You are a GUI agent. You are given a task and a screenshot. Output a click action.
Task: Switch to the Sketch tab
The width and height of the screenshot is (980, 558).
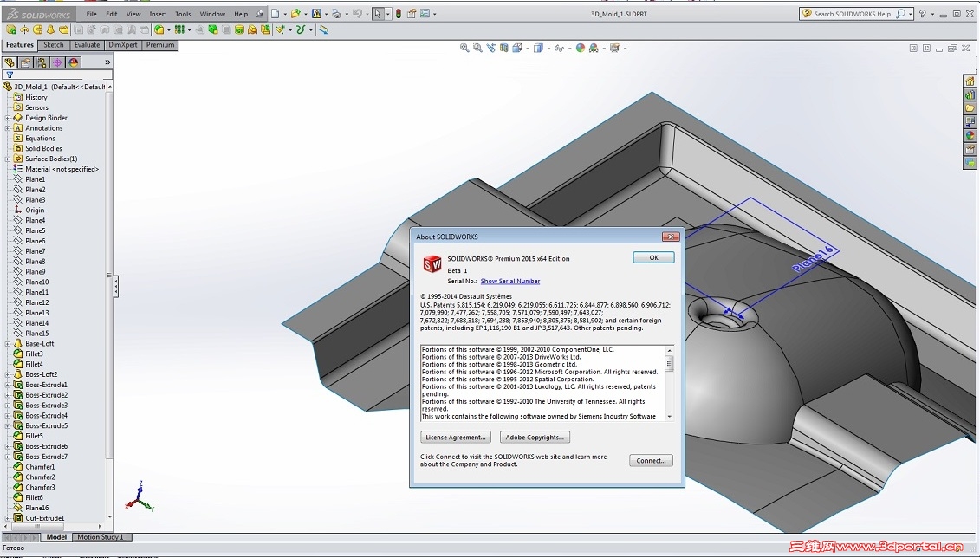pyautogui.click(x=53, y=45)
